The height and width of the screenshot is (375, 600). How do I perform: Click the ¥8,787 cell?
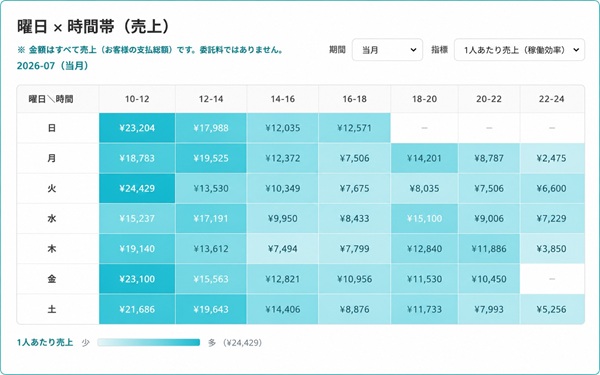click(489, 158)
